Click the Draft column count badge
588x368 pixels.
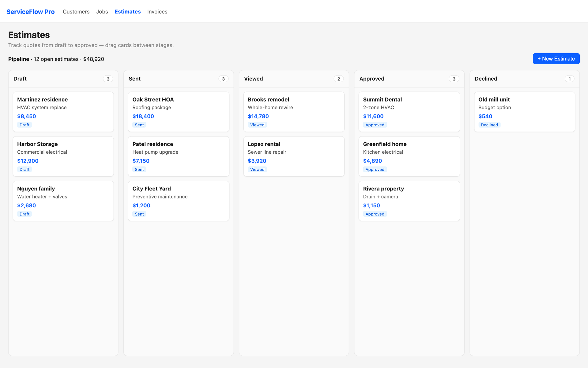(x=108, y=79)
